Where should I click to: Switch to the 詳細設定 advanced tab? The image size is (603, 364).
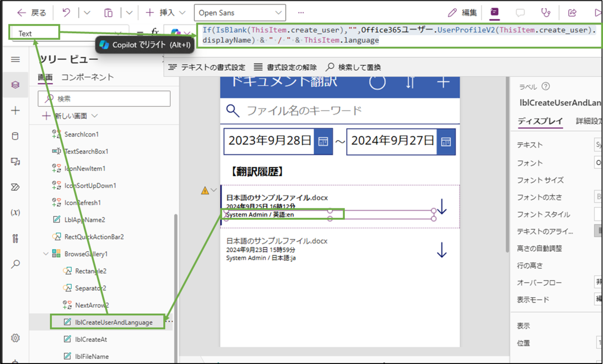[589, 121]
